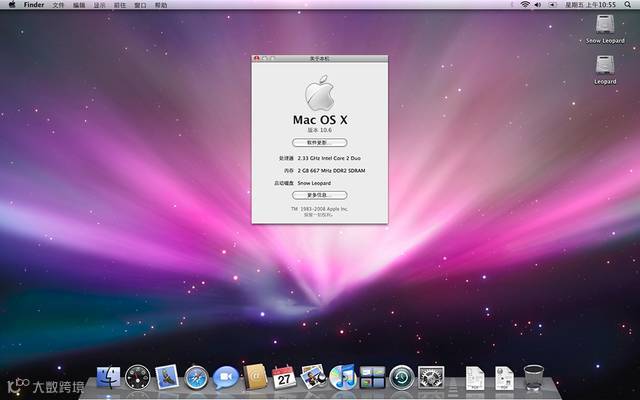Open the Wi-Fi status menu
Screen dimensions: 640x400
tap(525, 4)
